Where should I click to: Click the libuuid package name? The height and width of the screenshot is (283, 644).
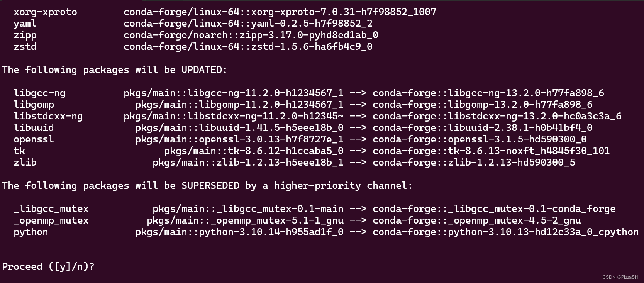(x=34, y=128)
